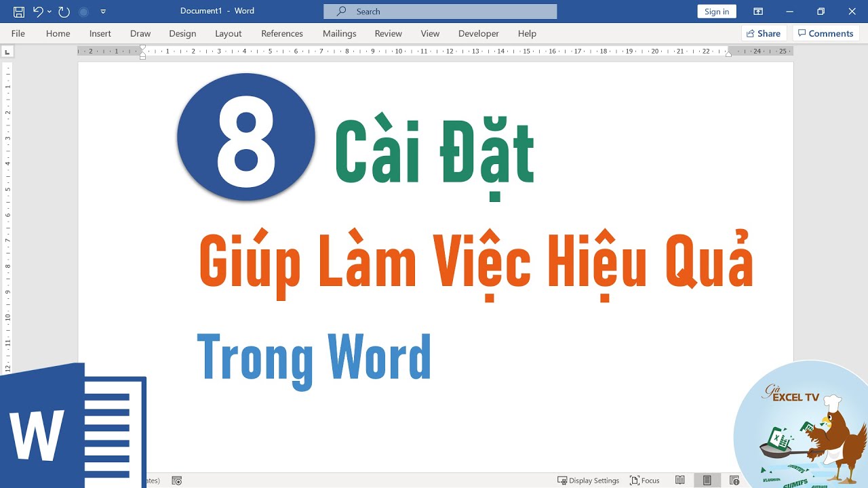Open the Layout tab
868x488 pixels.
click(x=229, y=33)
